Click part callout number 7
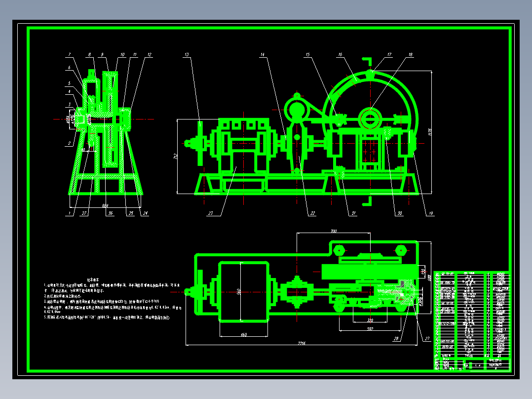The width and height of the screenshot is (532, 399). (x=70, y=54)
